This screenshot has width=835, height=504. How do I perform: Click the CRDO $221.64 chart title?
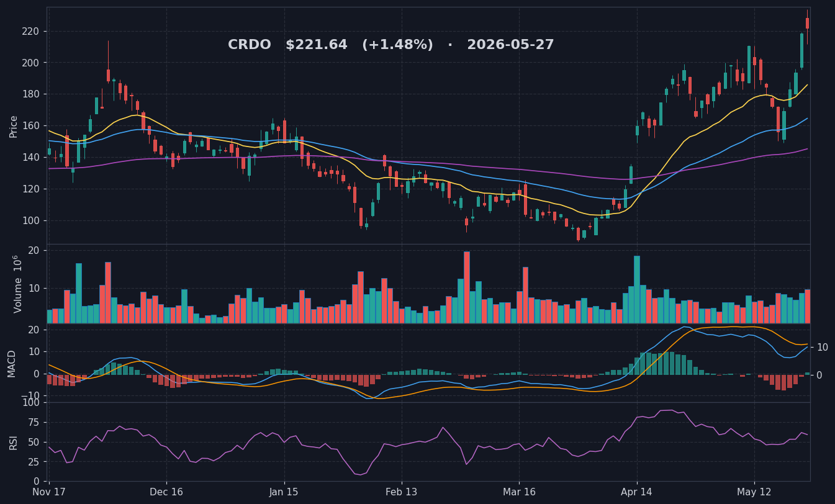coord(390,45)
